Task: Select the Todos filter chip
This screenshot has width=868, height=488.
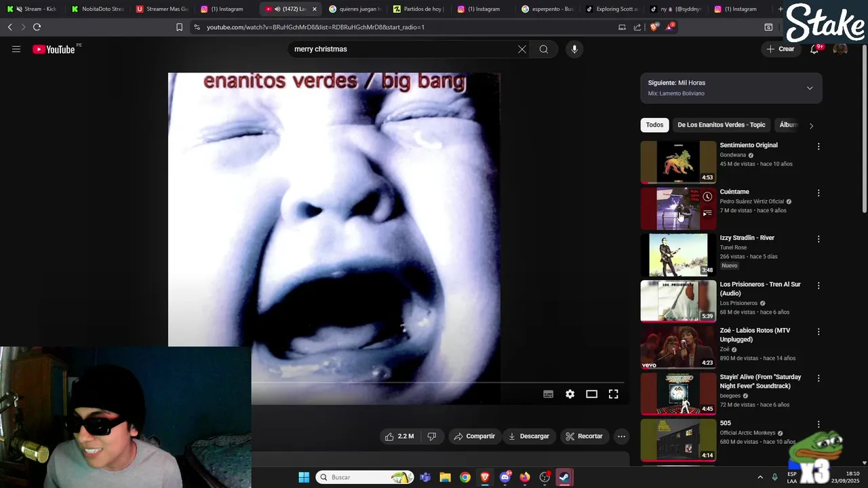Action: pyautogui.click(x=654, y=125)
